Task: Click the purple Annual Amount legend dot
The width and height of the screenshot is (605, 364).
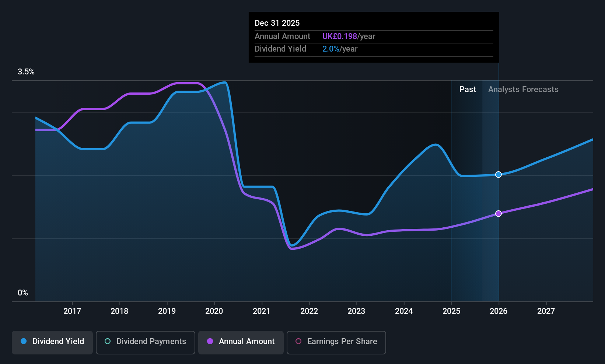Action: tap(210, 341)
